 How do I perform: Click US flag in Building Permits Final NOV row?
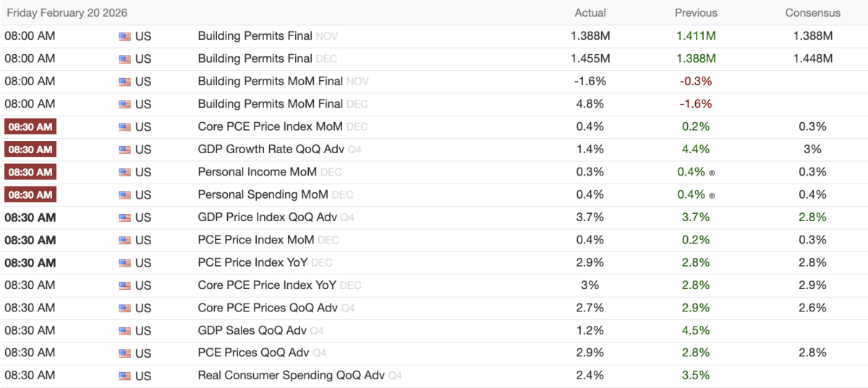[125, 36]
